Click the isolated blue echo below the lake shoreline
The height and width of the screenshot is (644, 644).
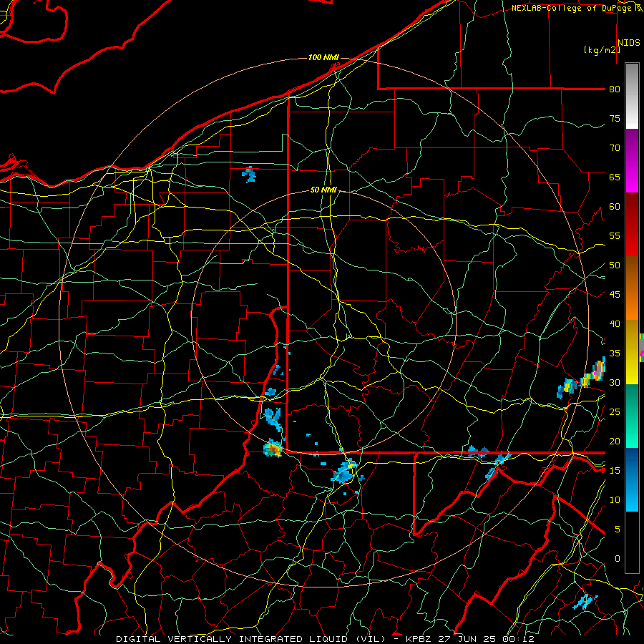click(x=249, y=175)
